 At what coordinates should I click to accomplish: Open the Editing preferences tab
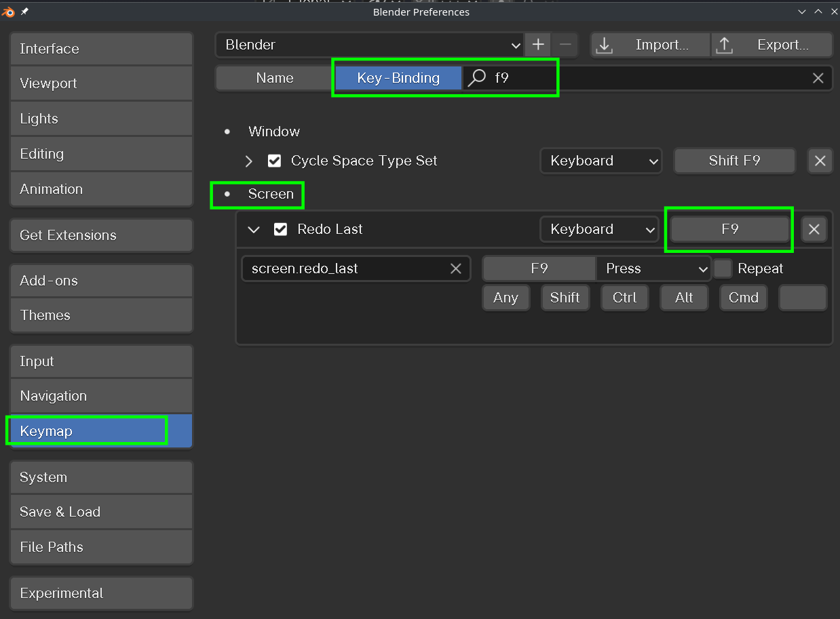(x=101, y=154)
